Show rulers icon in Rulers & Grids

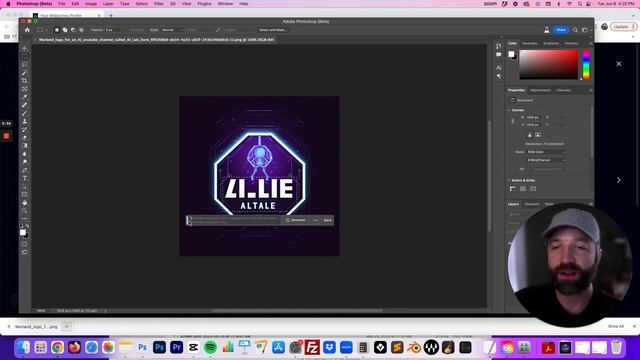(x=513, y=189)
